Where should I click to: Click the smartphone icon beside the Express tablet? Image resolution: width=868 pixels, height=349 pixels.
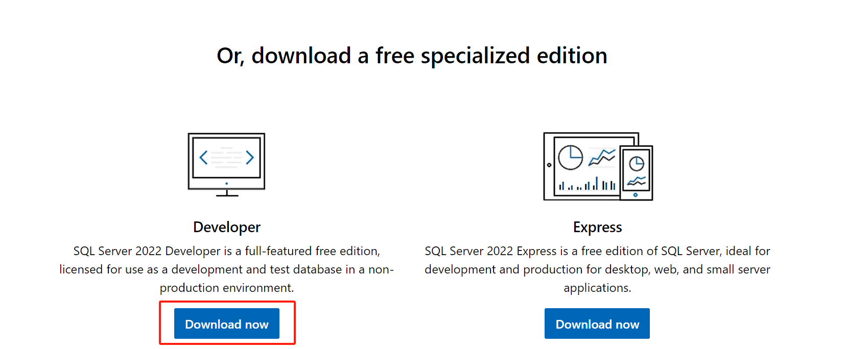[636, 173]
